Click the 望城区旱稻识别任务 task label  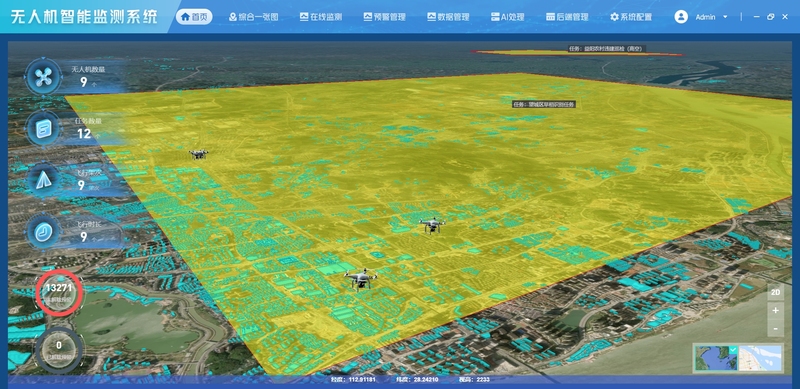click(x=544, y=104)
